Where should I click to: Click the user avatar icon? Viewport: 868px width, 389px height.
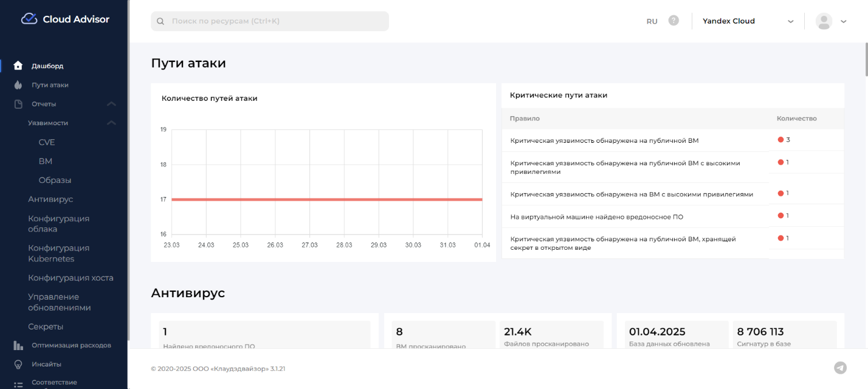pyautogui.click(x=824, y=21)
